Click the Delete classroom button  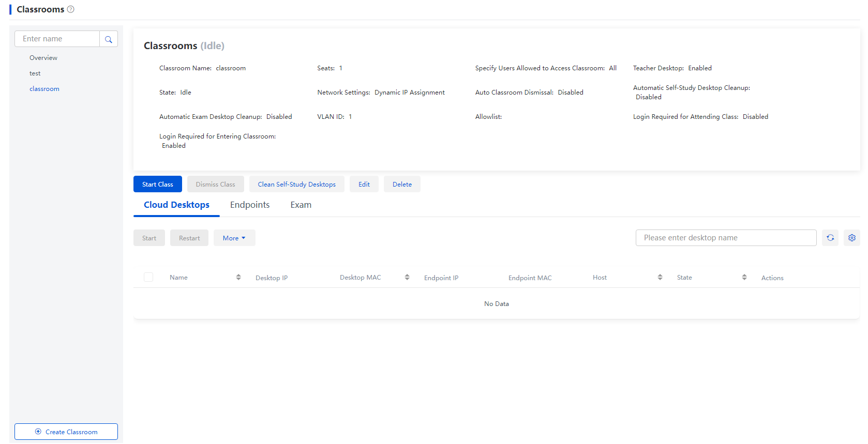(402, 184)
